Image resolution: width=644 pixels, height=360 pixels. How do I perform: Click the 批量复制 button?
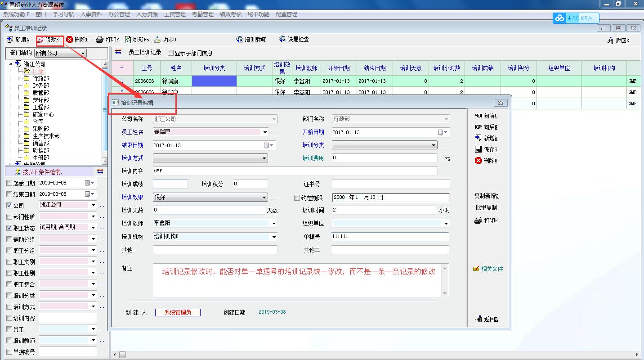(486, 208)
